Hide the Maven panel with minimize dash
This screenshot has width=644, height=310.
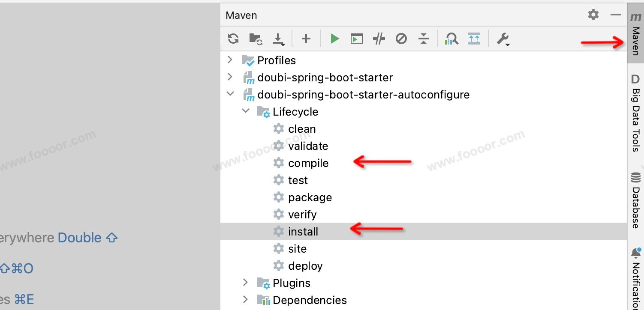click(616, 15)
